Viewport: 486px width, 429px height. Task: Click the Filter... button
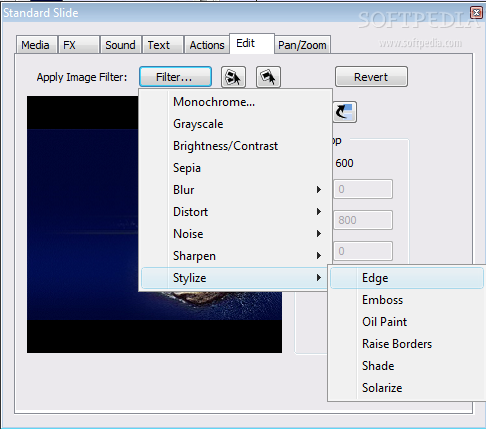[x=175, y=77]
